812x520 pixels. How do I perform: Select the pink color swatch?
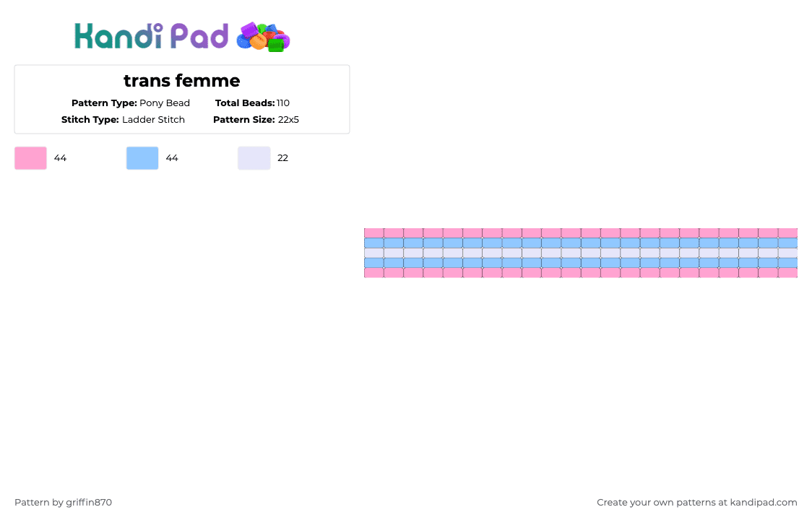(30, 158)
